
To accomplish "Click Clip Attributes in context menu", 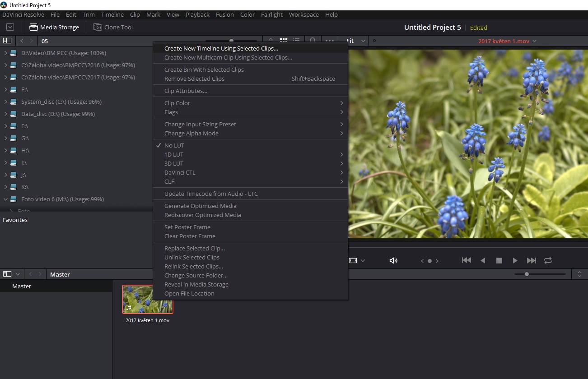I will (x=186, y=91).
